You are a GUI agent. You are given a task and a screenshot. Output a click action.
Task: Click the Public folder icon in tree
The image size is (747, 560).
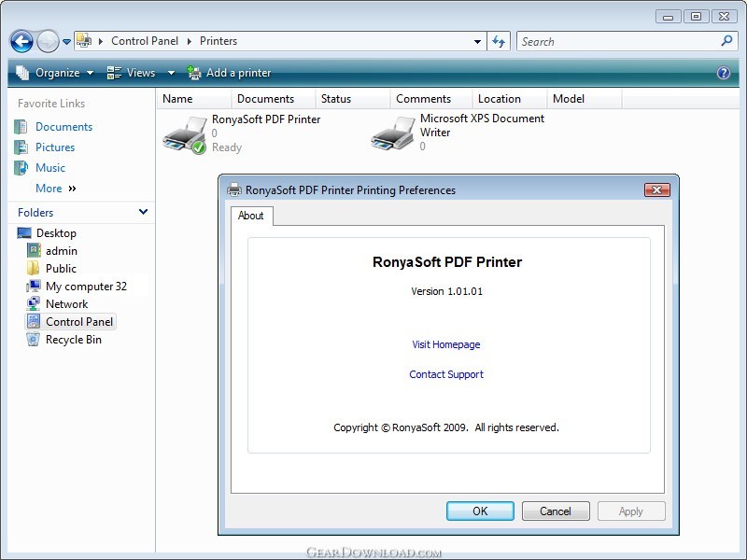tap(34, 268)
